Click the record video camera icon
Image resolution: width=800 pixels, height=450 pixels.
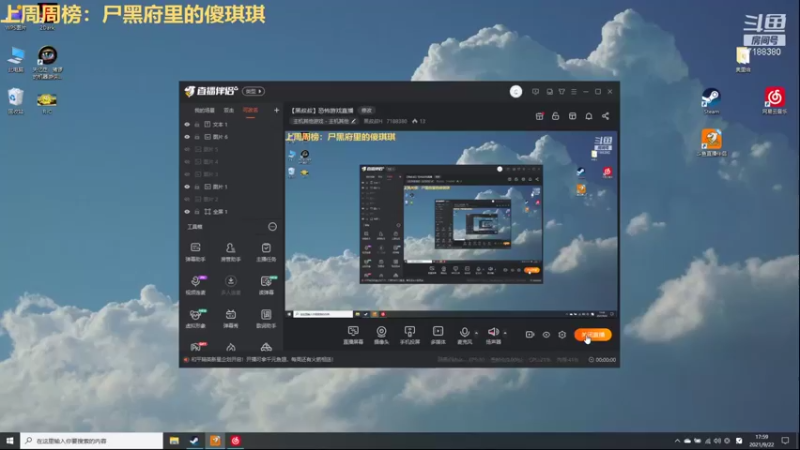(530, 335)
